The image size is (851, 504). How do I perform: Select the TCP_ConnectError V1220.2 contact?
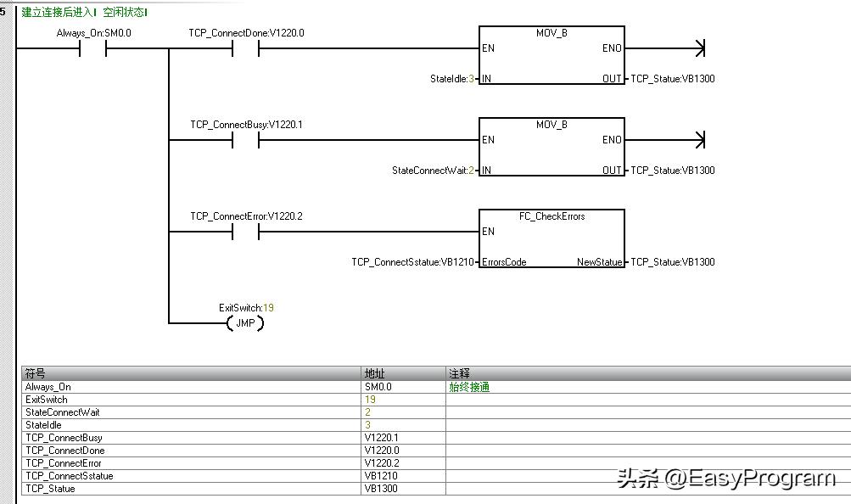click(x=246, y=232)
